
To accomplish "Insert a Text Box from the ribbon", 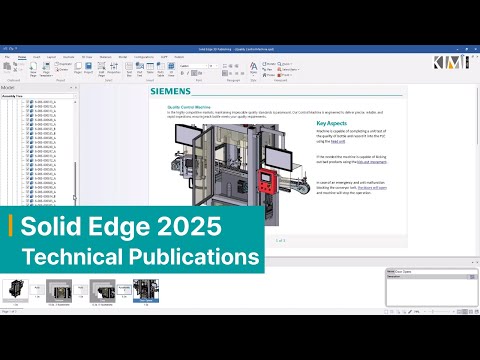I will (x=129, y=69).
